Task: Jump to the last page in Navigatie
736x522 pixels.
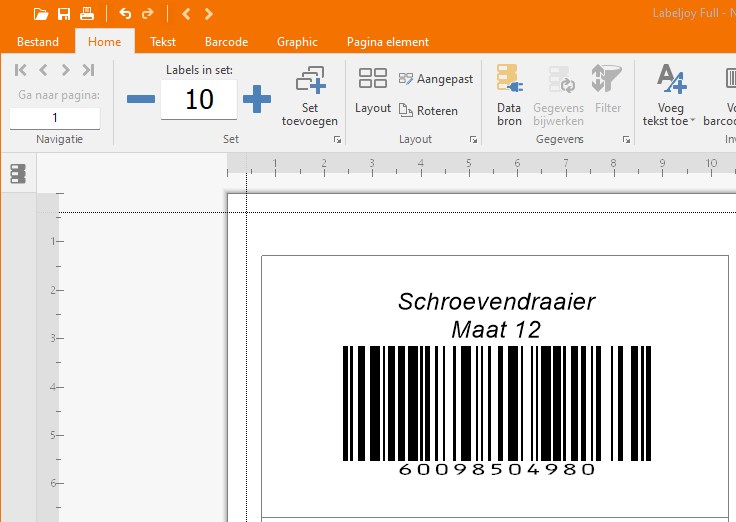Action: click(x=88, y=70)
